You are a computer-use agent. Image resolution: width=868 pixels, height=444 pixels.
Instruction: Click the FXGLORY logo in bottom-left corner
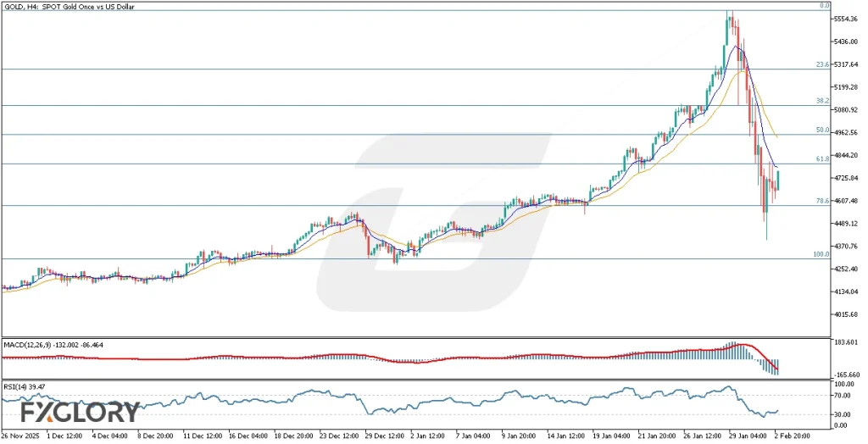click(80, 413)
